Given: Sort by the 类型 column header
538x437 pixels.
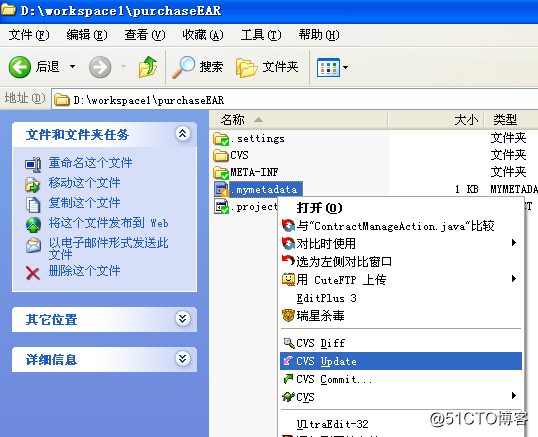Looking at the screenshot, I should 511,120.
